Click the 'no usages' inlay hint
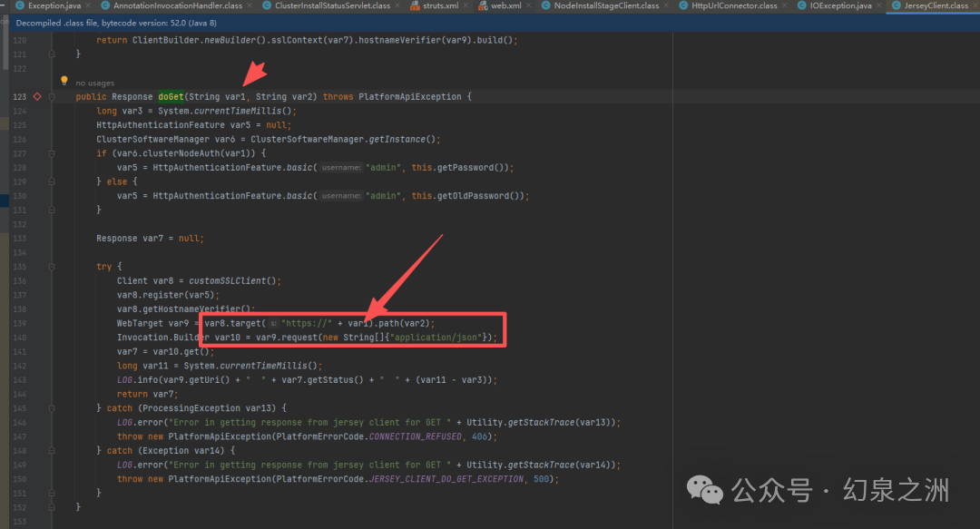 [95, 83]
